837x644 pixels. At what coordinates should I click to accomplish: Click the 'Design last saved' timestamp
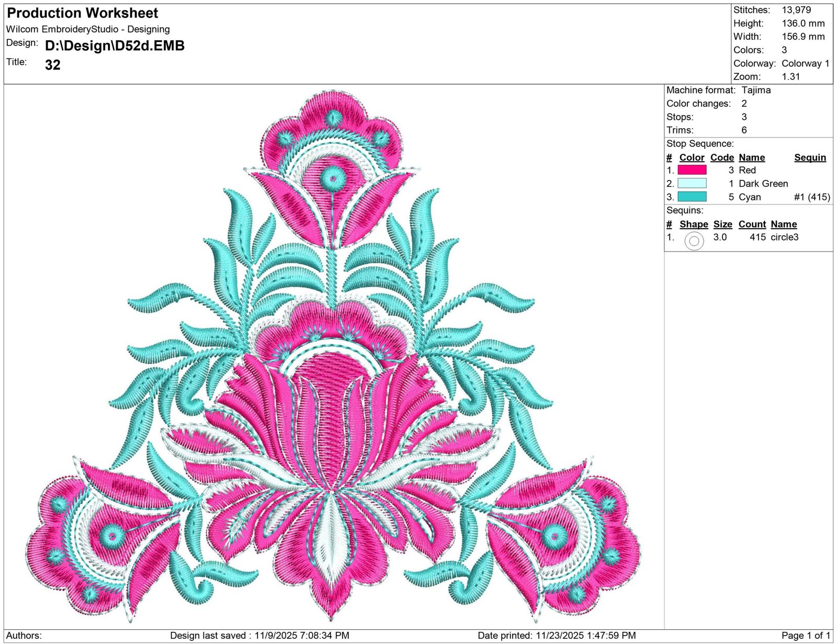point(259,636)
